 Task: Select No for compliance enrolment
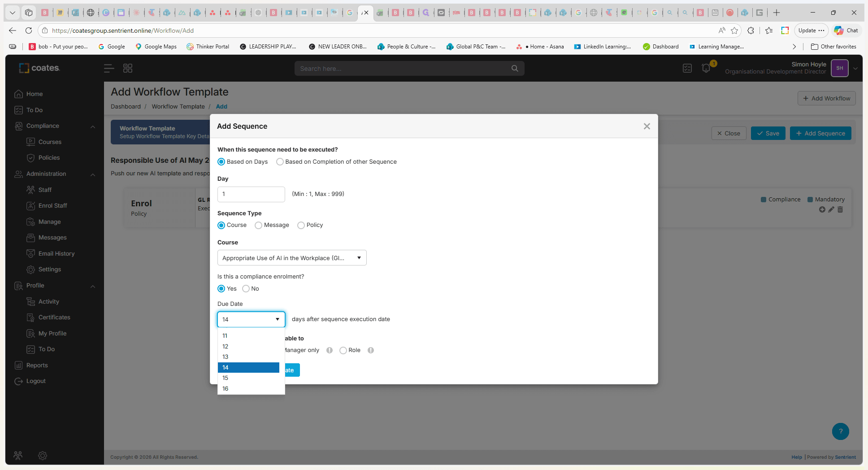coord(246,289)
